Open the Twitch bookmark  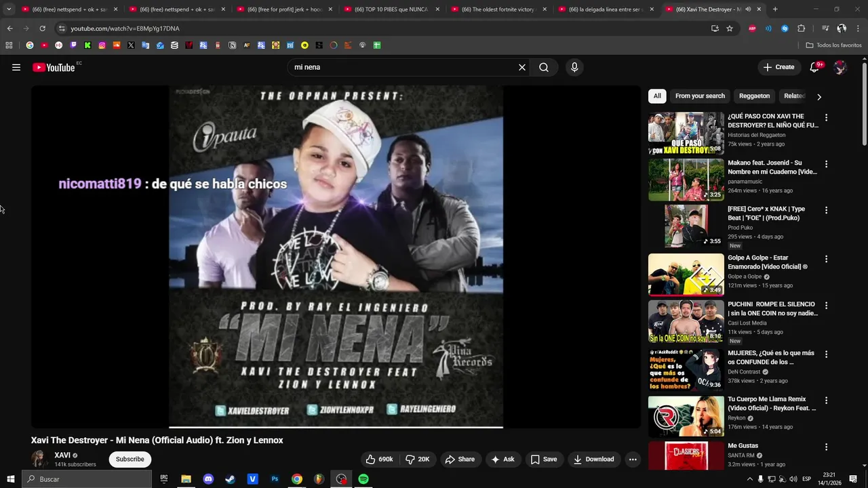pos(73,45)
